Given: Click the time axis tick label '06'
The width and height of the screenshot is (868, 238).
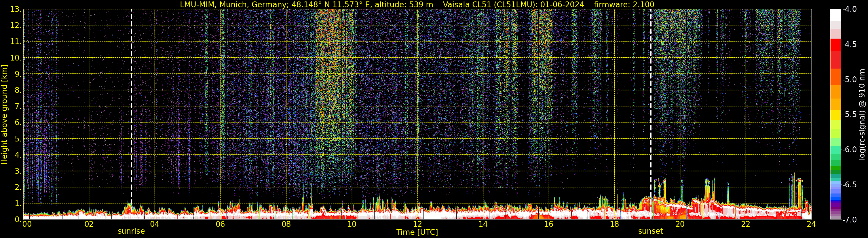Looking at the screenshot, I should coord(220,224).
